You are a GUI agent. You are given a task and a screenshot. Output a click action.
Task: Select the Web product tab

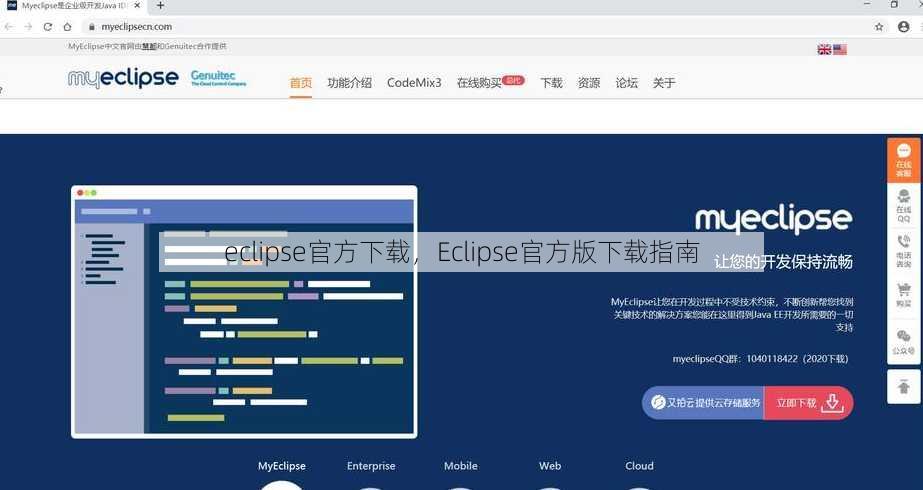(x=550, y=466)
